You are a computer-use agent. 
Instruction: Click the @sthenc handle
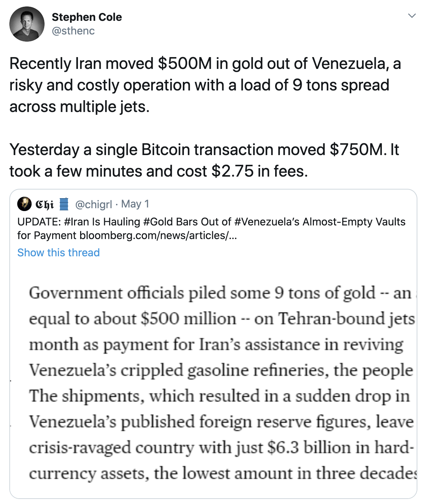click(x=73, y=31)
